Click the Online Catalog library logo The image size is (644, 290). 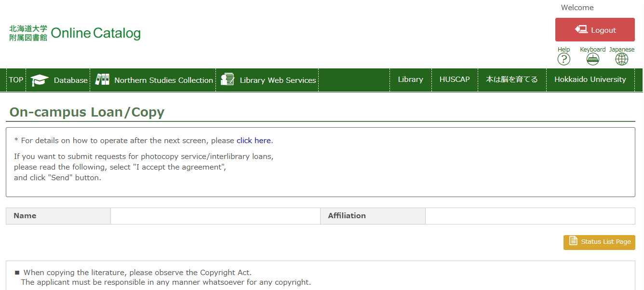click(x=75, y=33)
